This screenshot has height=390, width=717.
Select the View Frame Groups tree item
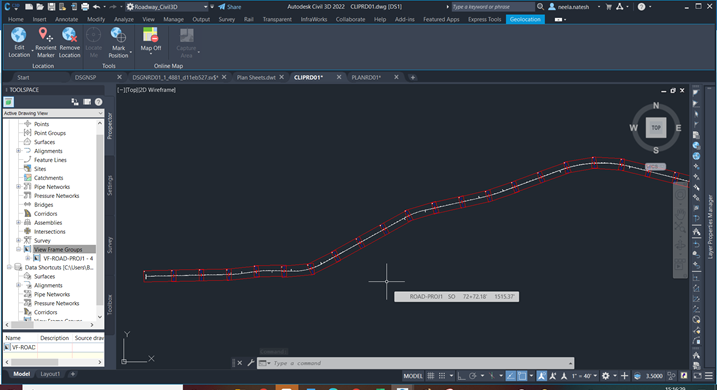[x=58, y=249]
